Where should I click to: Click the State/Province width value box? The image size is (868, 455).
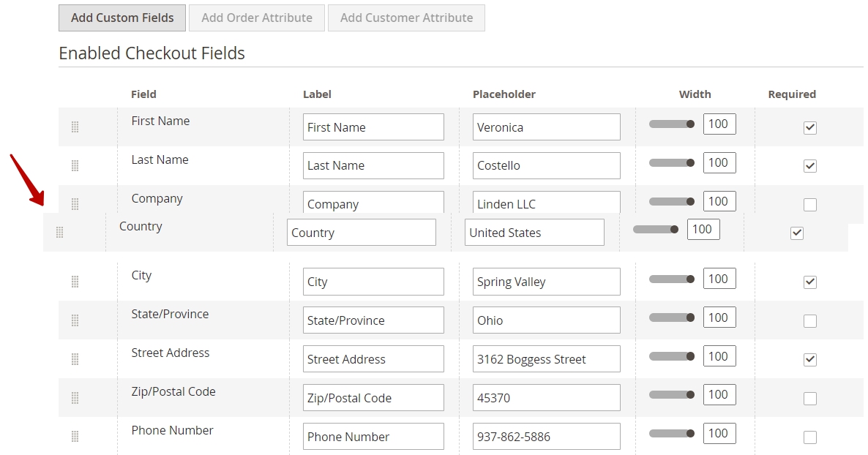(x=719, y=317)
